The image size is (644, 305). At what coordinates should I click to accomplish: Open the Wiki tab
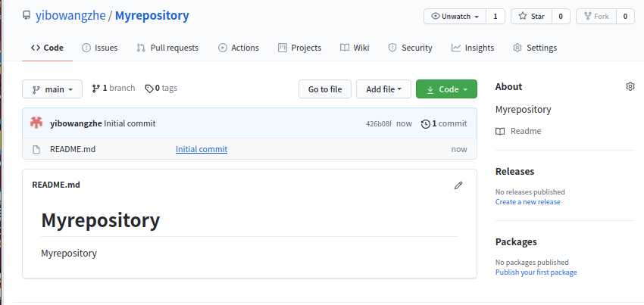355,48
